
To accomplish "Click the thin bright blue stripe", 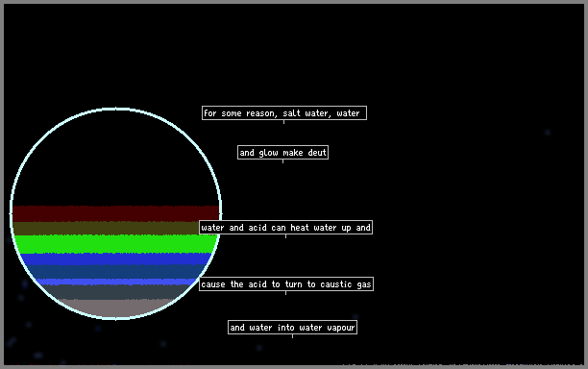I will 115,282.
